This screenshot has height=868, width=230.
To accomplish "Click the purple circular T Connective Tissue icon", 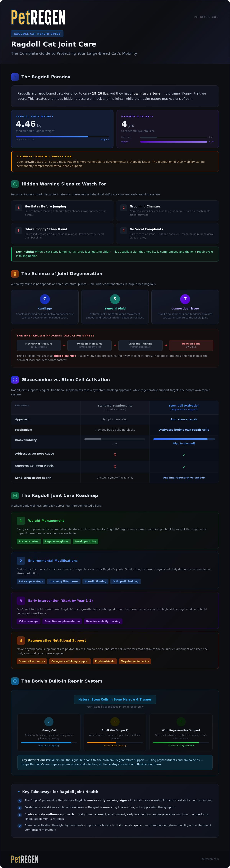I will pyautogui.click(x=185, y=299).
